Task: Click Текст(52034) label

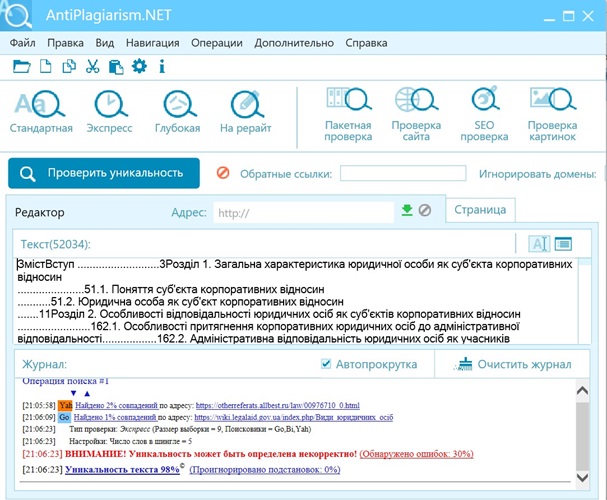Action: click(x=55, y=244)
